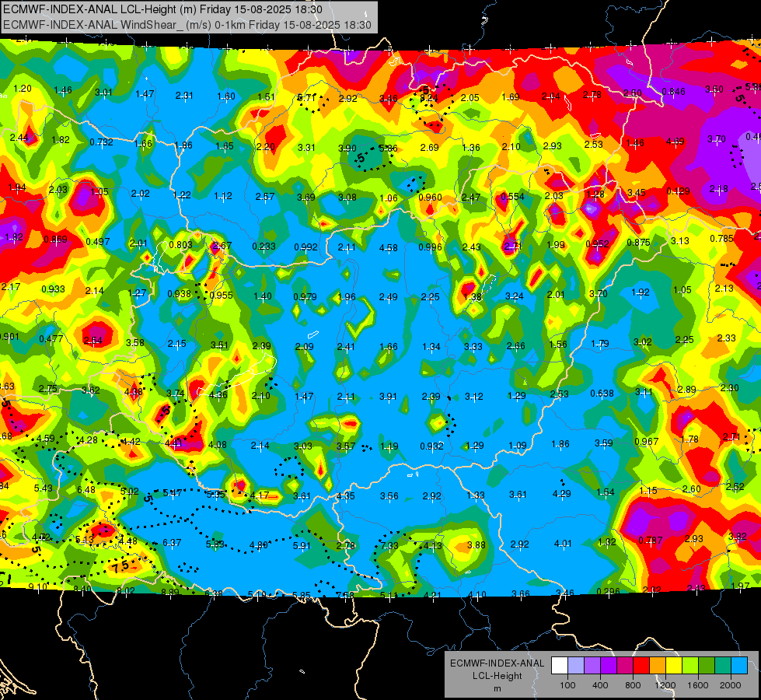Click the wind shear value 0.732

101,142
